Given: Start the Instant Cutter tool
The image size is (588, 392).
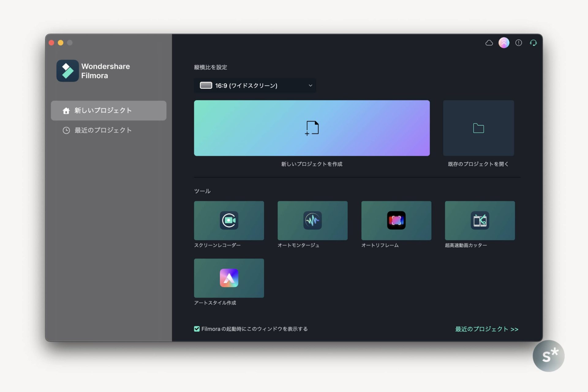Looking at the screenshot, I should point(480,220).
